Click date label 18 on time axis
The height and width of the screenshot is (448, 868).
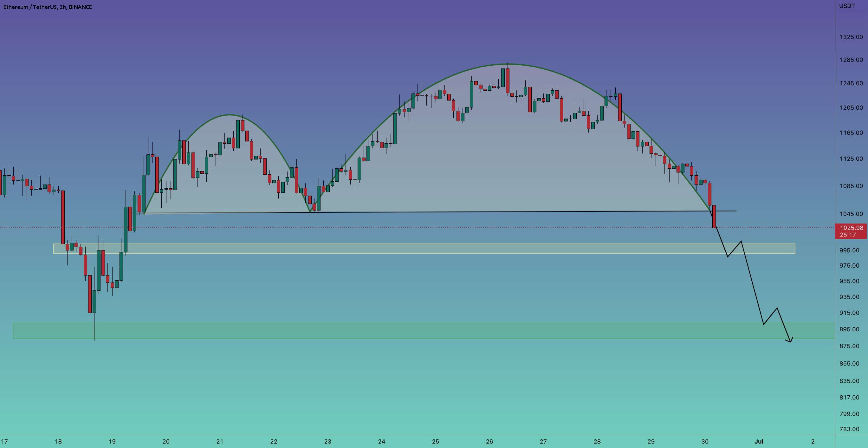coord(58,441)
